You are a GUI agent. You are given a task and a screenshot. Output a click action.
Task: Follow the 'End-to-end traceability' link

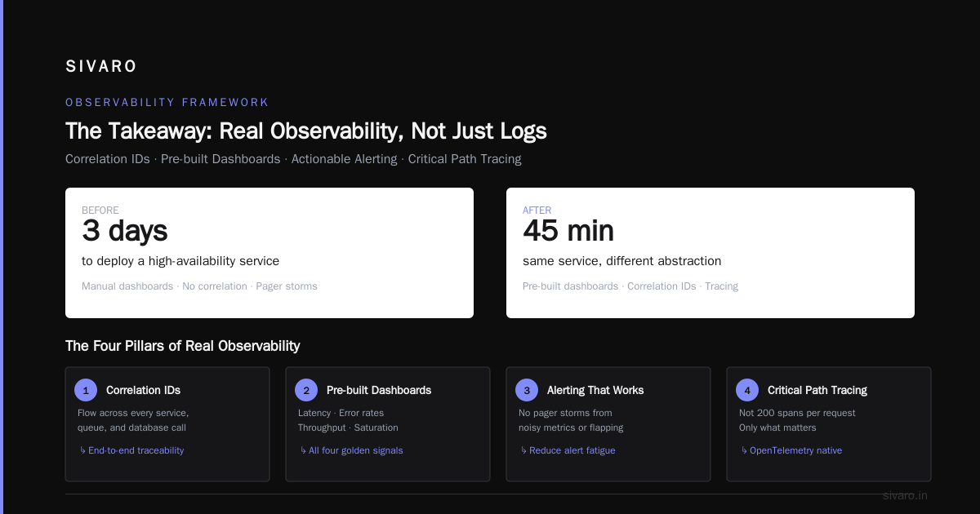tap(131, 450)
